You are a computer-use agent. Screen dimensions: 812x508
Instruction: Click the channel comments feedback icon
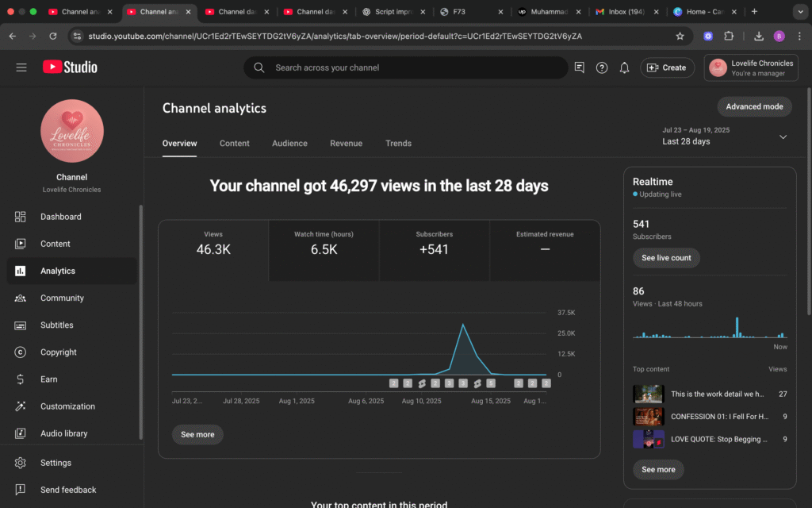580,67
